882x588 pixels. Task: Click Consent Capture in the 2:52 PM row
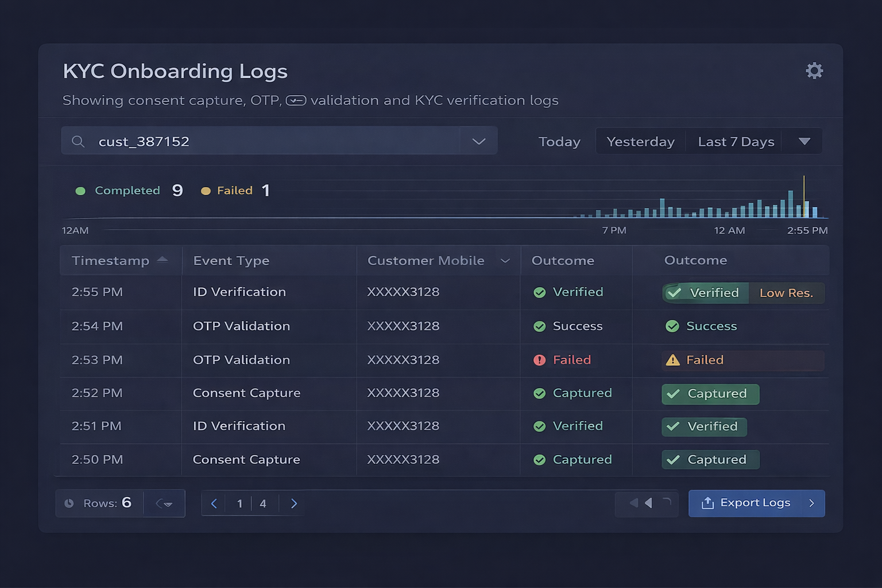tap(246, 393)
